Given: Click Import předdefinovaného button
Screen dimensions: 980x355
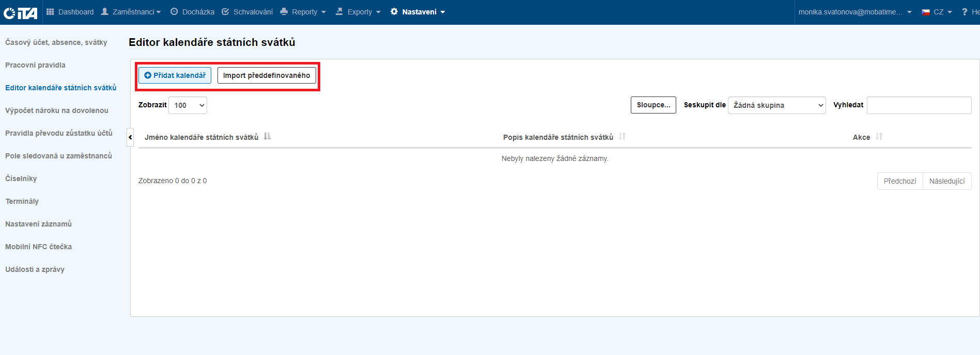Looking at the screenshot, I should (x=267, y=75).
